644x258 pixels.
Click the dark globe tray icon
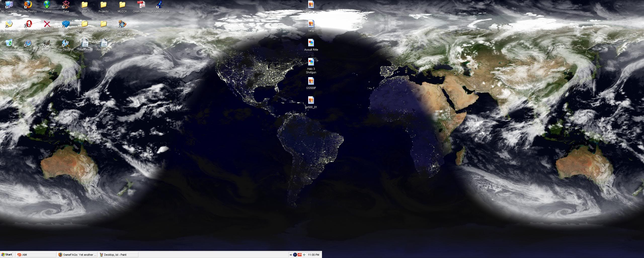click(295, 255)
